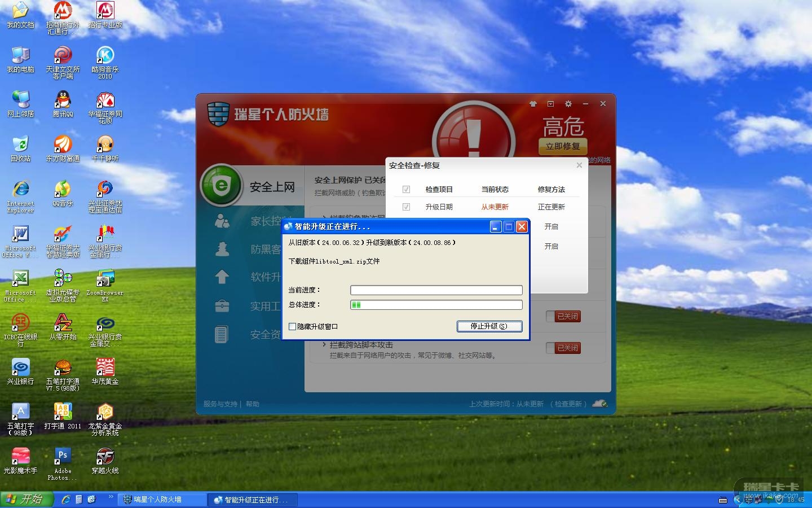812x508 pixels.
Task: Toggle the 已关闭 switch for 拦截跨站脚本攻击
Action: click(x=563, y=348)
